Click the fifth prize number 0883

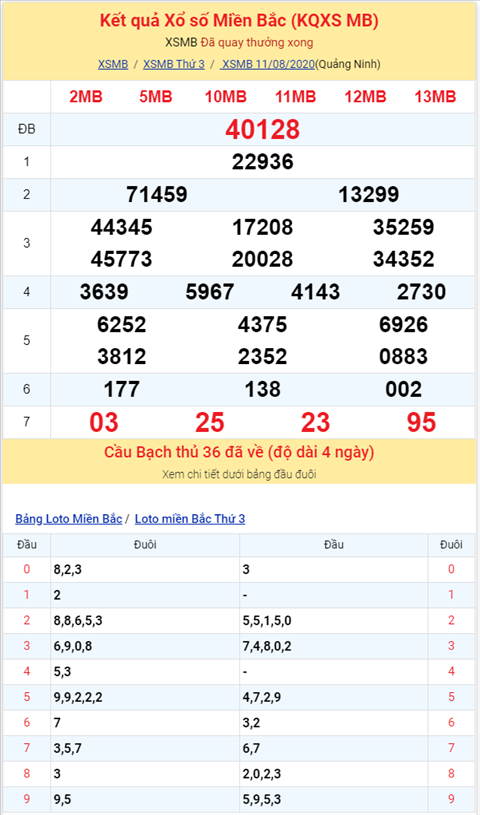coord(404,357)
